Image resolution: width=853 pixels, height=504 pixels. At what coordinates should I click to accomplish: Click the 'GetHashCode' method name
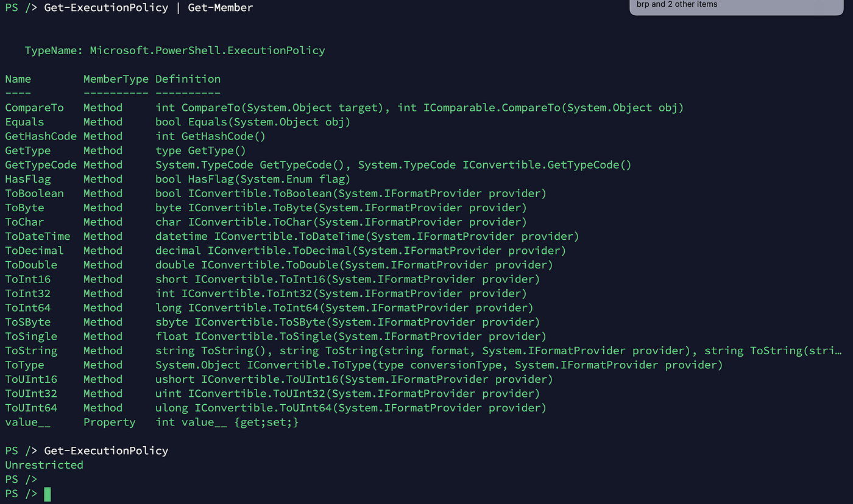41,136
